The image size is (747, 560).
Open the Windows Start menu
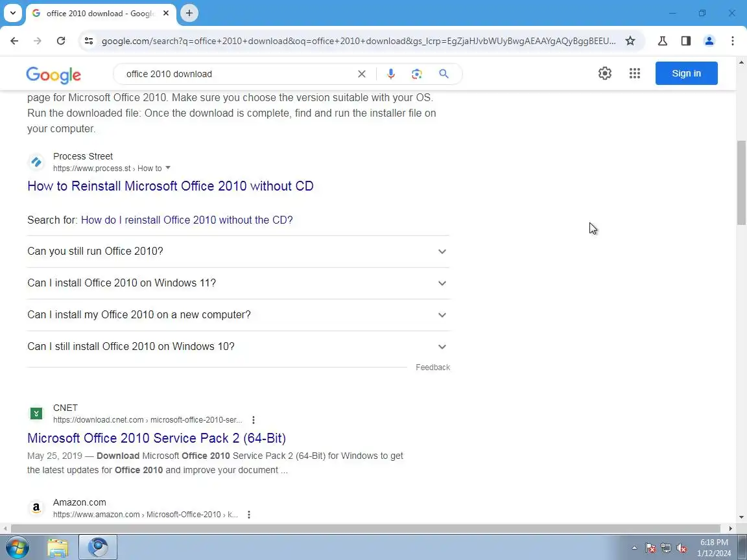click(17, 548)
